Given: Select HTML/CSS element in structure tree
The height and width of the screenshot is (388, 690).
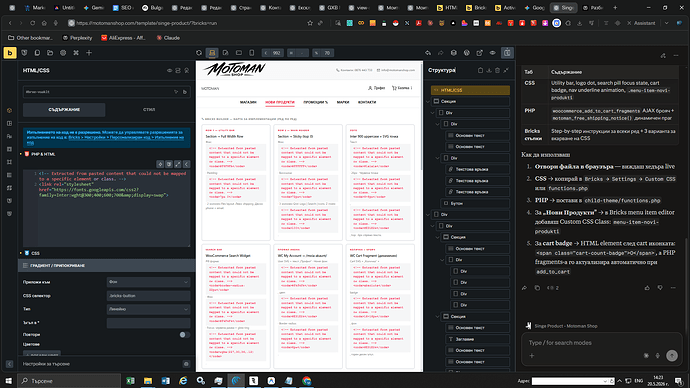Looking at the screenshot, I should tap(470, 90).
